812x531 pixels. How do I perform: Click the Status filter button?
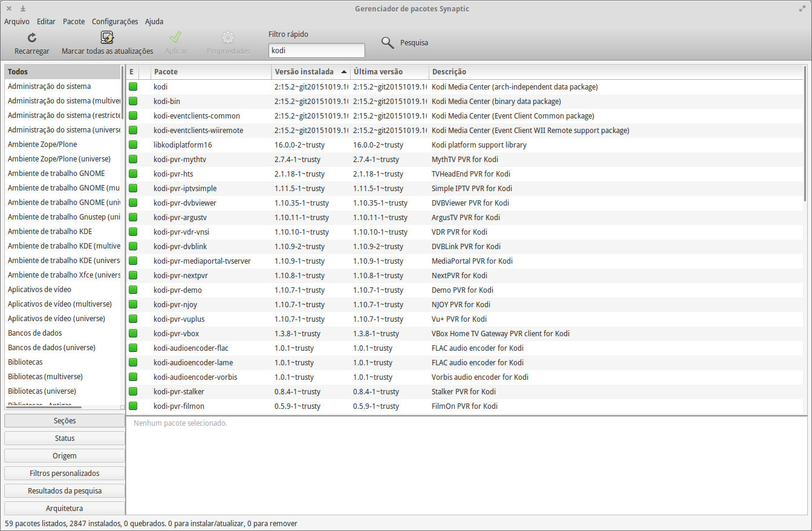point(65,438)
